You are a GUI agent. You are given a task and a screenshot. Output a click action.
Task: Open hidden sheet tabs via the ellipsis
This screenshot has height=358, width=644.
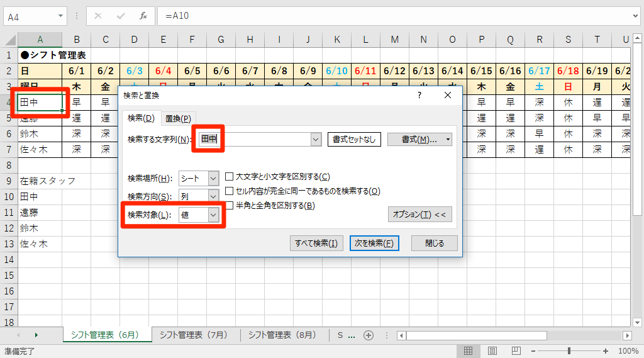click(352, 336)
